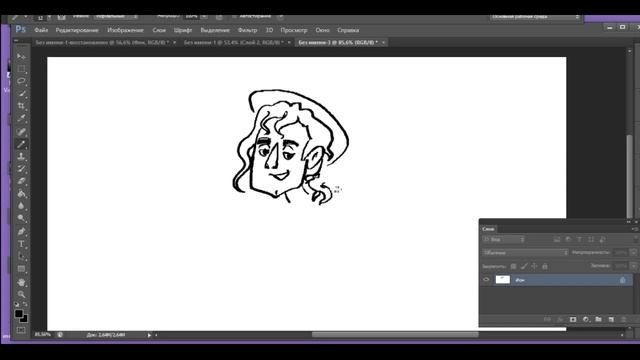Switch to the document tab at 53.4%
Viewport: 640px width, 360px height.
(x=234, y=42)
